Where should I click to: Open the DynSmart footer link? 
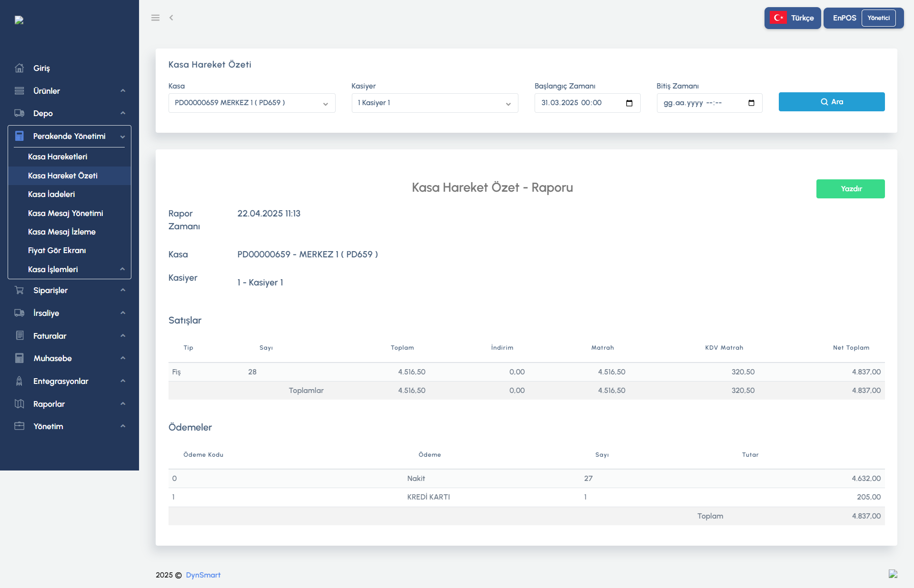coord(203,575)
